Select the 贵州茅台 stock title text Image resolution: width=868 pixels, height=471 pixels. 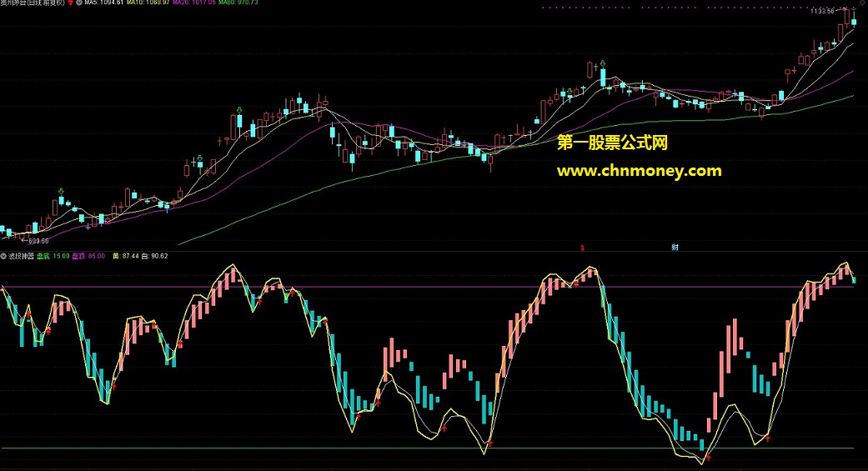point(33,3)
